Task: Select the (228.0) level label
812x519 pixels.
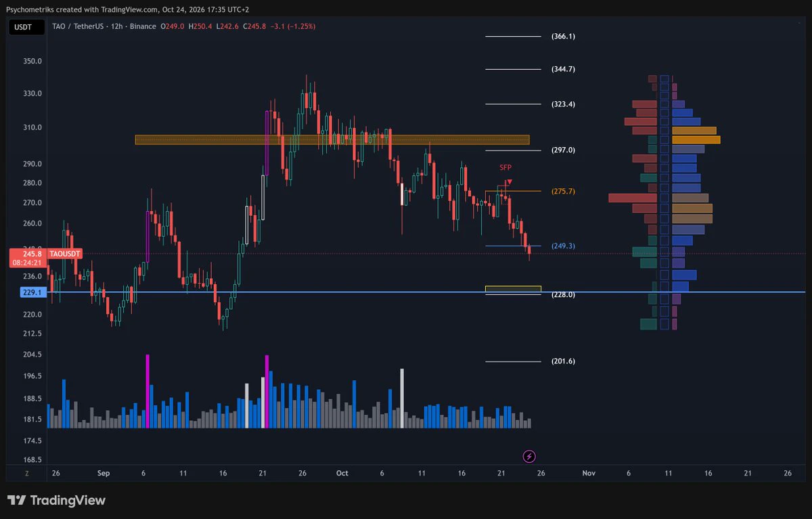Action: (x=563, y=295)
